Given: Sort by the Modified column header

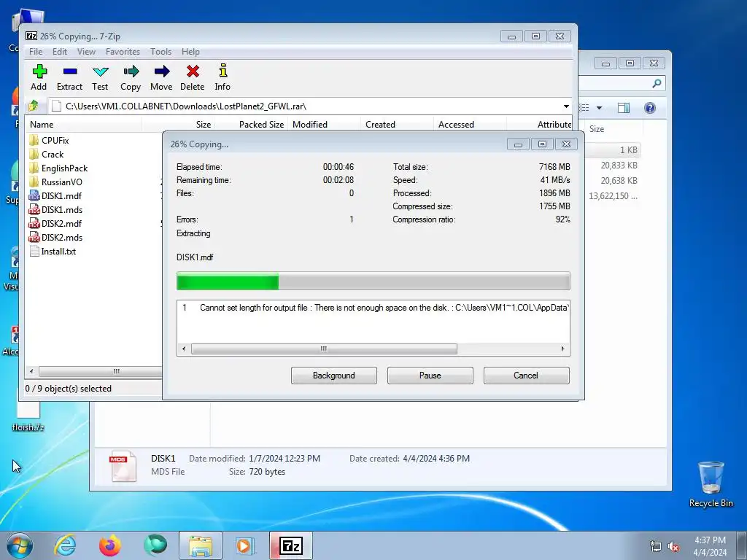Looking at the screenshot, I should (324, 124).
